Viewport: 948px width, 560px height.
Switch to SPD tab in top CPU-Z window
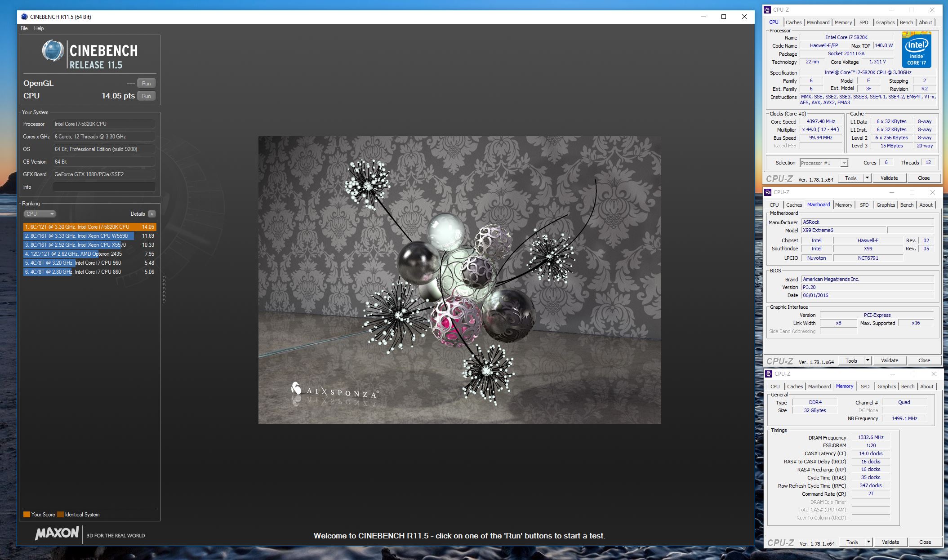[863, 22]
